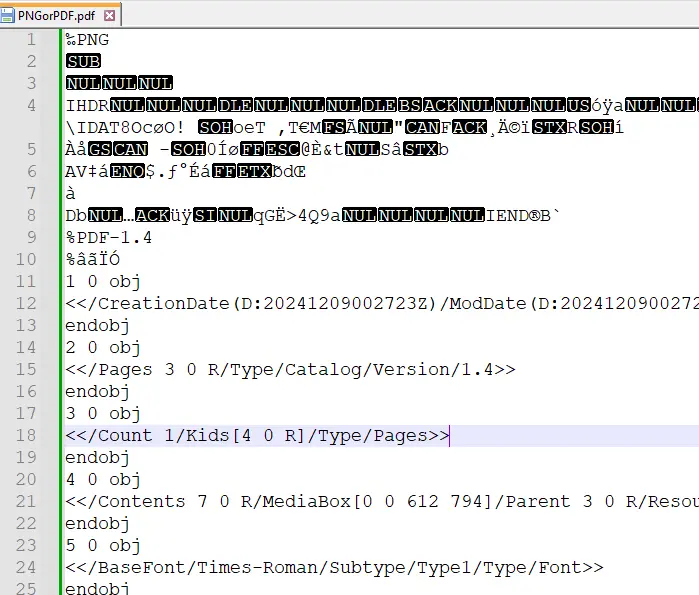This screenshot has width=699, height=595.
Task: Click the SUB control character on line 2
Action: 83,61
